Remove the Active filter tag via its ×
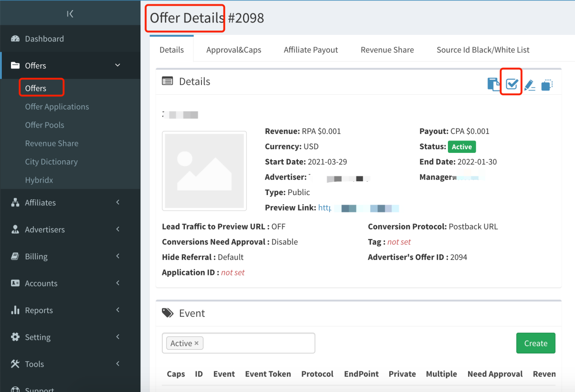Viewport: 575px width, 392px height. pos(196,343)
